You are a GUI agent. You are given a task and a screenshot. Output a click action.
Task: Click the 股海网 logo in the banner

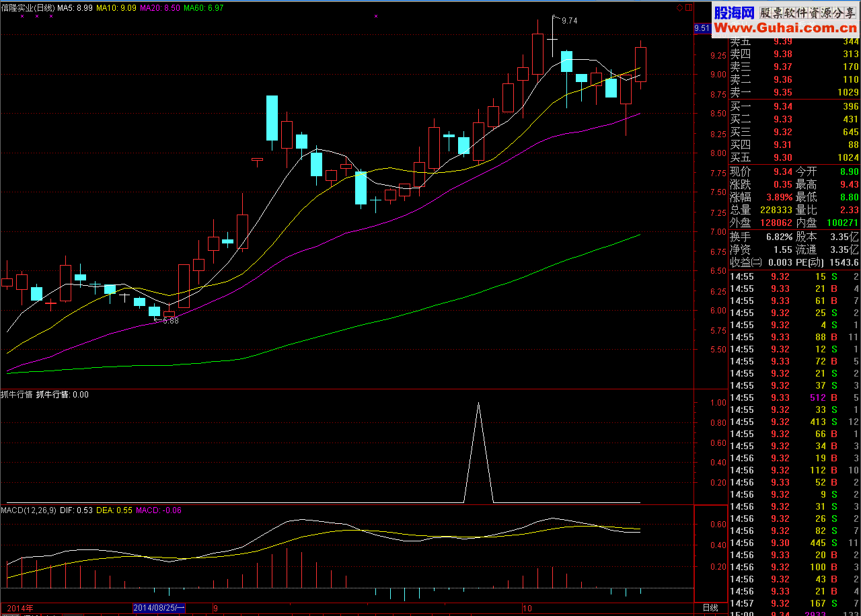[734, 11]
